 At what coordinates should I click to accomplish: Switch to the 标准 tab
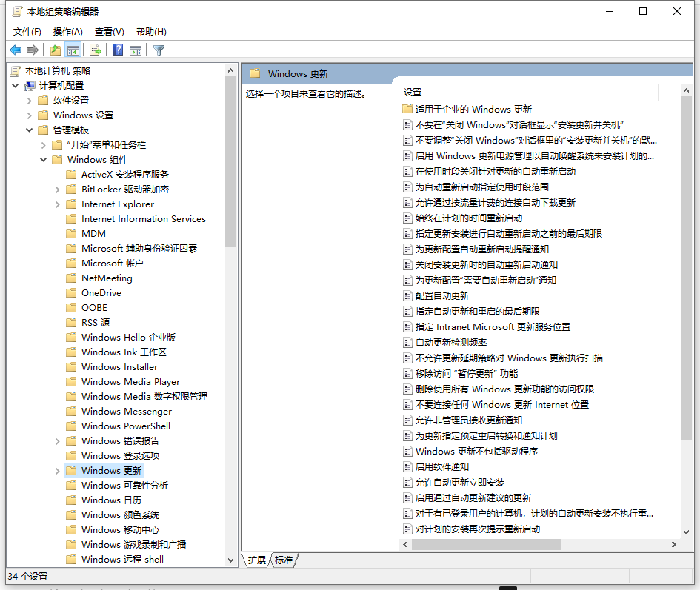[x=284, y=560]
